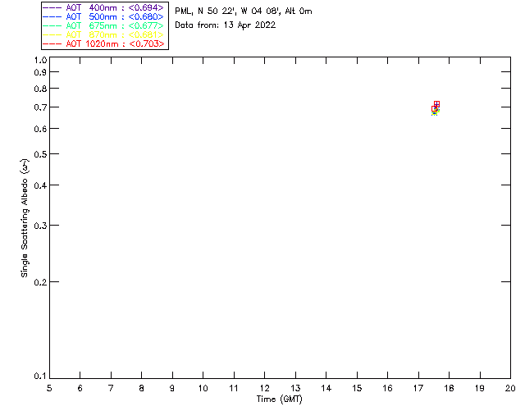The width and height of the screenshot is (525, 420).
Task: Click the x-axis tick label 9
Action: [172, 388]
